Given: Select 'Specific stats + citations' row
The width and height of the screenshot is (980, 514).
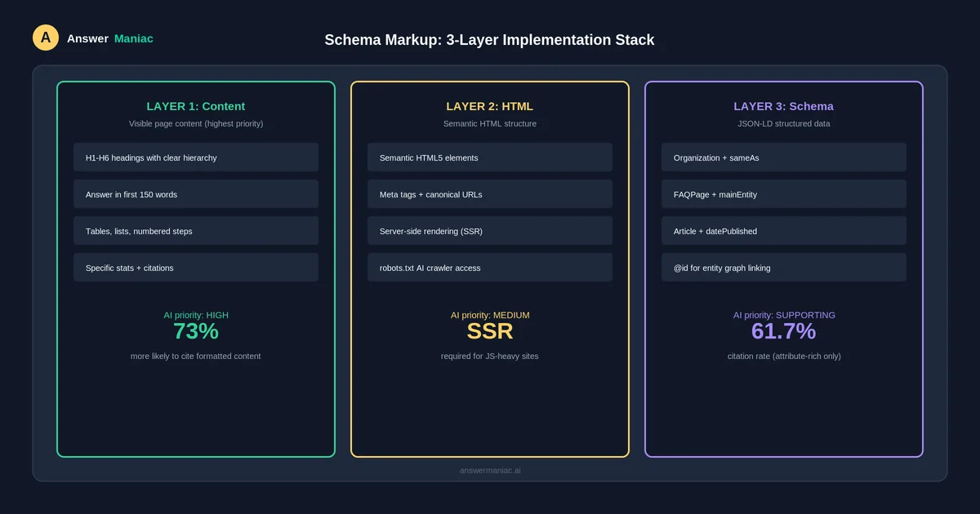Looking at the screenshot, I should (196, 268).
